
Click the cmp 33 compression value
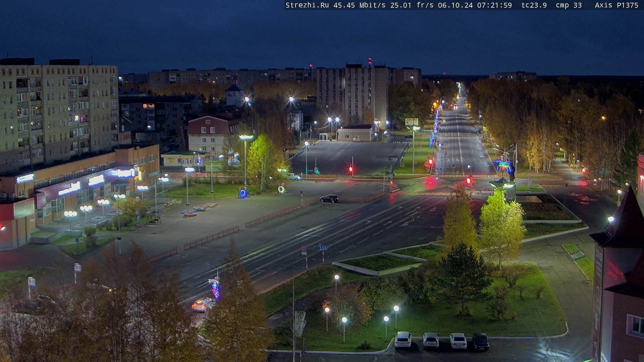(569, 5)
